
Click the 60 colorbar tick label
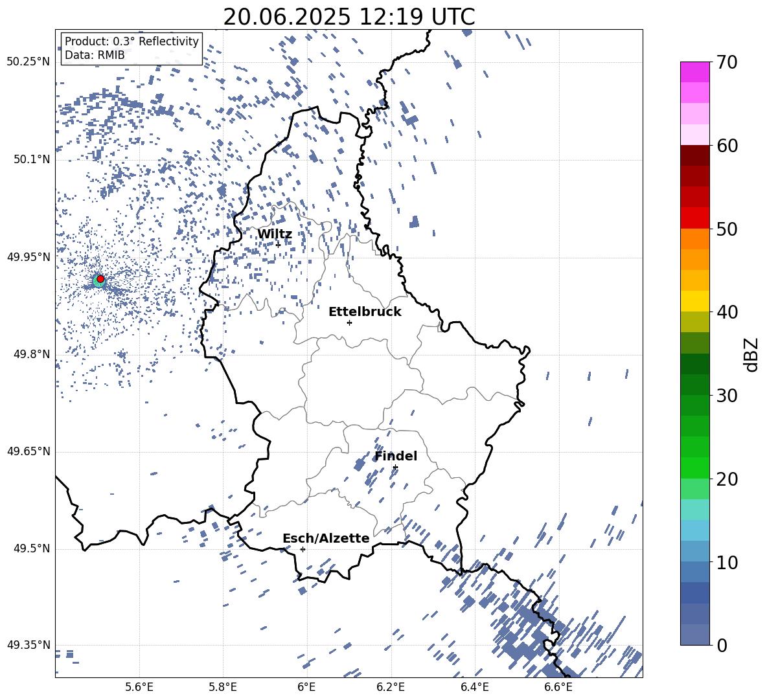[727, 146]
